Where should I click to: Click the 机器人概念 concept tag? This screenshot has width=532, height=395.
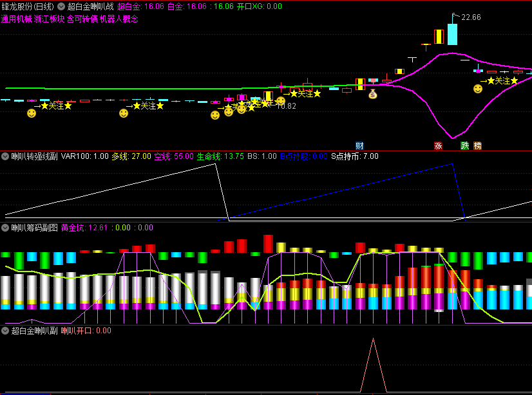point(119,19)
